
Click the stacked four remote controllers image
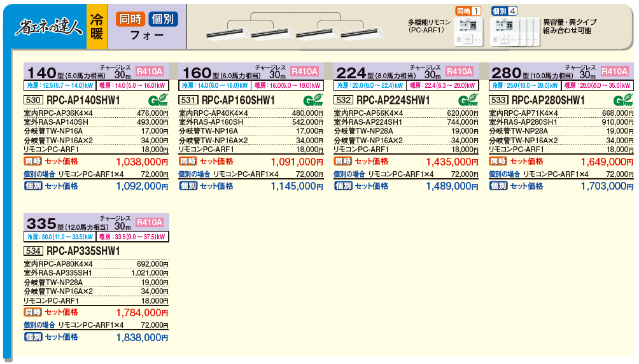click(514, 32)
